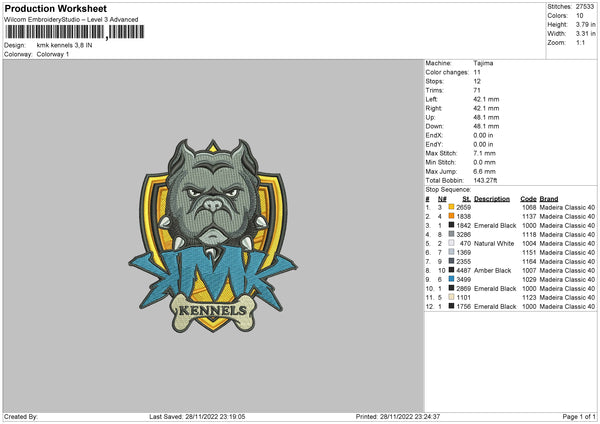Click 'Emerald Black' in stop row 3
600x424 pixels.
coord(495,225)
